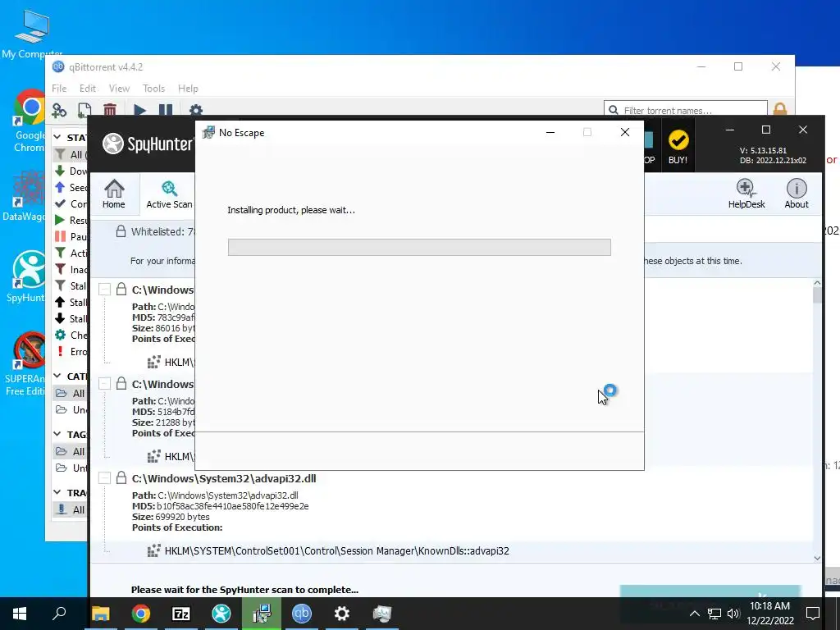Click qBittorrent pause icon
Viewport: 840px width, 630px height.
click(166, 111)
